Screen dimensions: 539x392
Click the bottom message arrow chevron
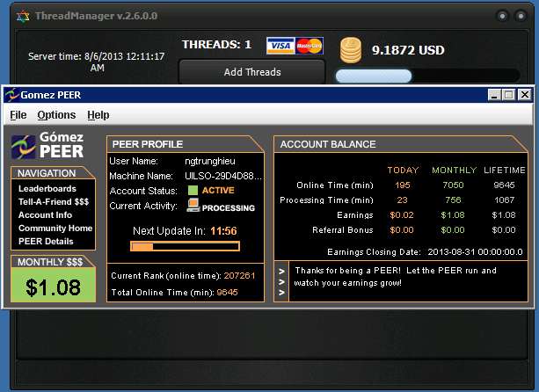tap(281, 293)
